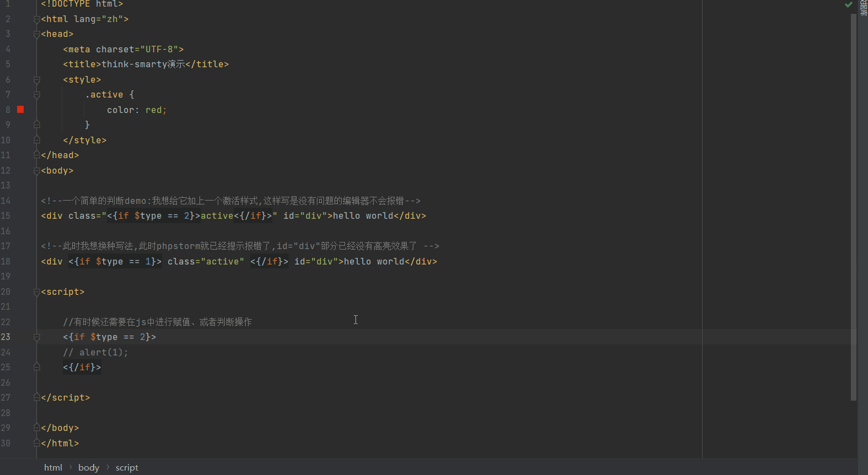Screen dimensions: 868x475
Task: Click the '<{if $type == 2}>' text on line 23
Action: (110, 337)
